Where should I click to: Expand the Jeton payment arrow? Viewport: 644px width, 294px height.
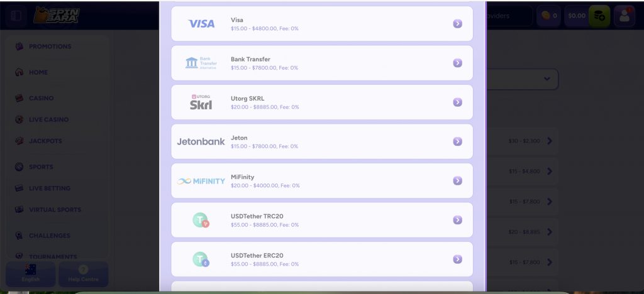[x=457, y=141]
